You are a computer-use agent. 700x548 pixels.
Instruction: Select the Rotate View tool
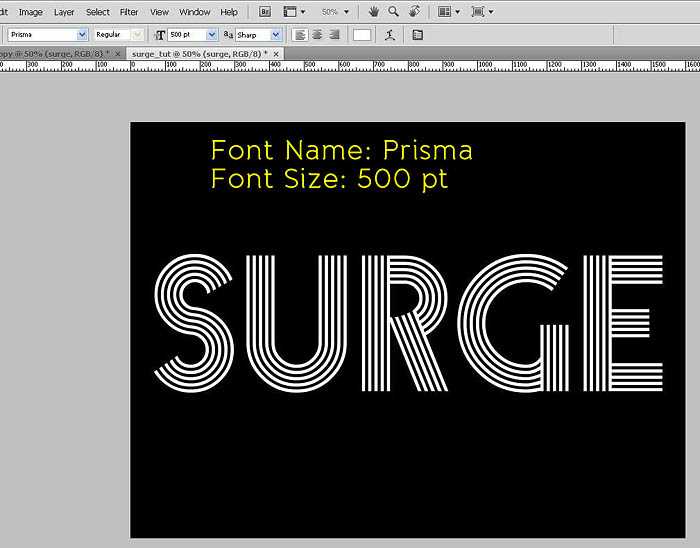tap(413, 12)
